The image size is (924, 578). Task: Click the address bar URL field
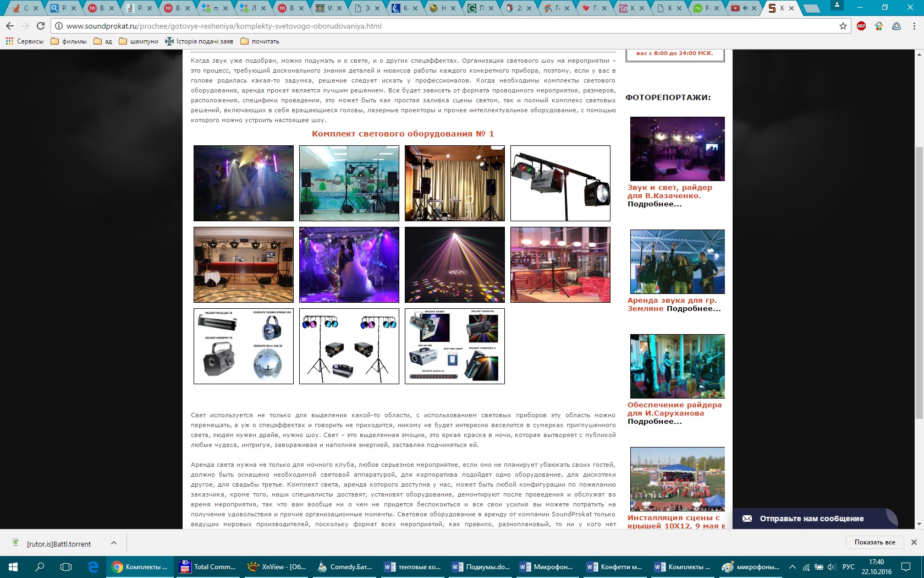(451, 26)
